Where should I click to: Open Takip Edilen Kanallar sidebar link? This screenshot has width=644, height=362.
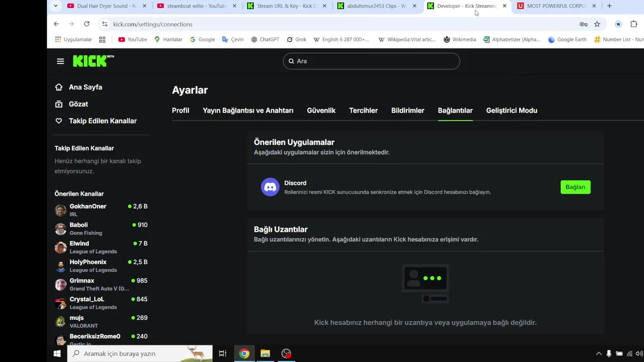(103, 121)
